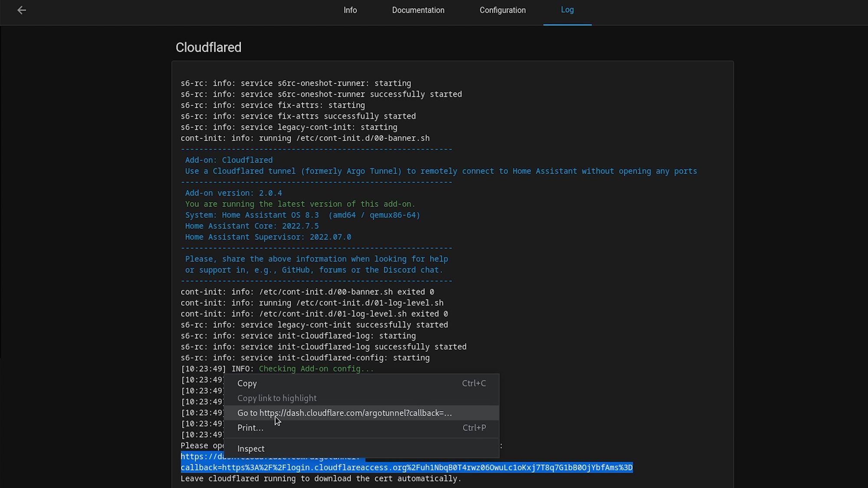The width and height of the screenshot is (868, 488).
Task: Click '00-banner.sh exited 0' log line
Action: click(x=307, y=292)
